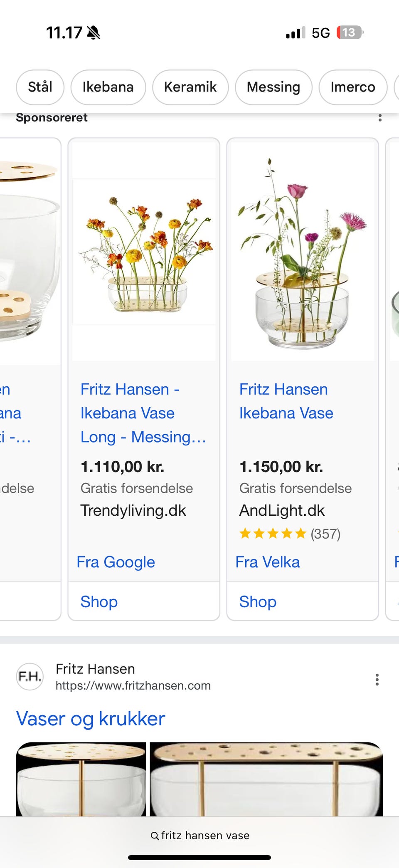Tap search magnifier icon in address bar
This screenshot has height=868, width=399.
[155, 836]
